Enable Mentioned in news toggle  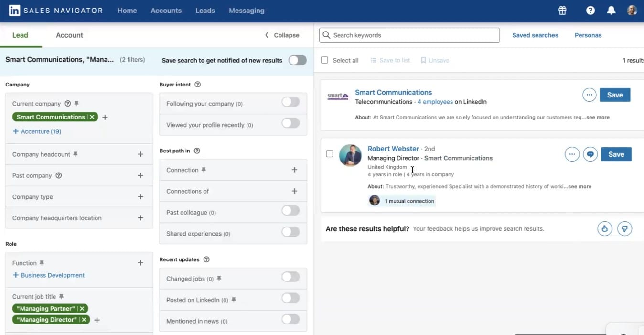tap(290, 319)
